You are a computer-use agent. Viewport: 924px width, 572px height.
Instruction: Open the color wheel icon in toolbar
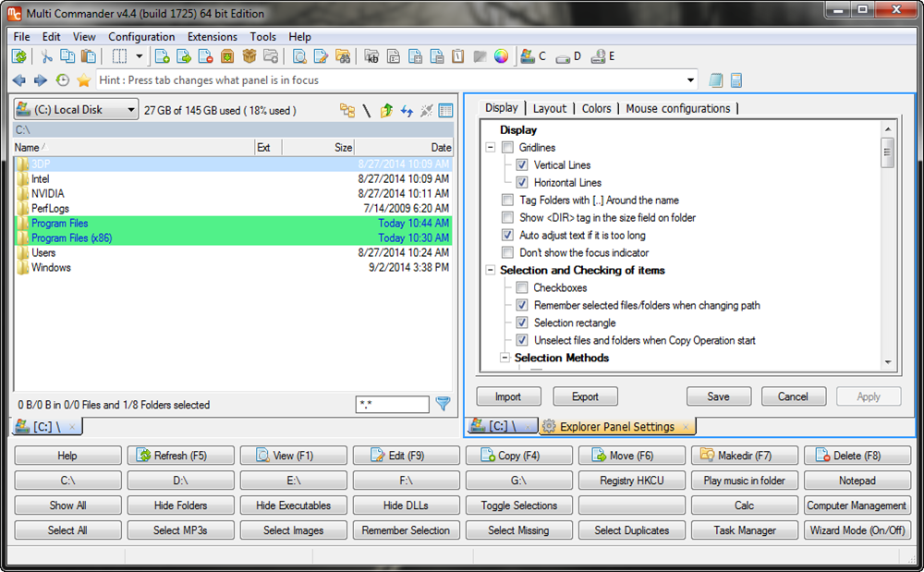502,56
